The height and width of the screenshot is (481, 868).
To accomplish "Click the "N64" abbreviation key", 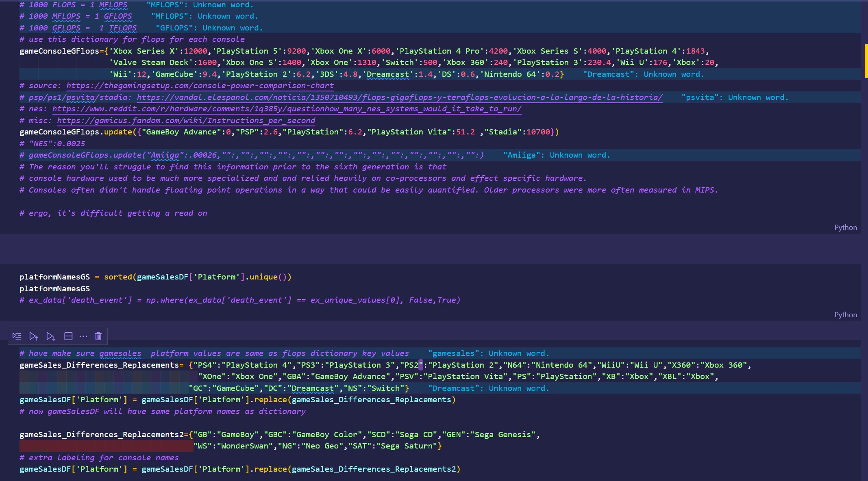I will click(x=515, y=365).
